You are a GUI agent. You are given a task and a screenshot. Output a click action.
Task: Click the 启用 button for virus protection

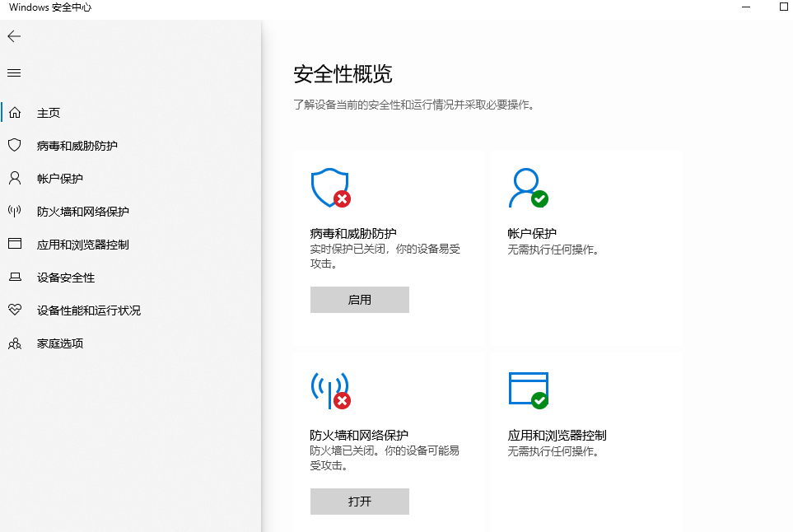(x=360, y=300)
